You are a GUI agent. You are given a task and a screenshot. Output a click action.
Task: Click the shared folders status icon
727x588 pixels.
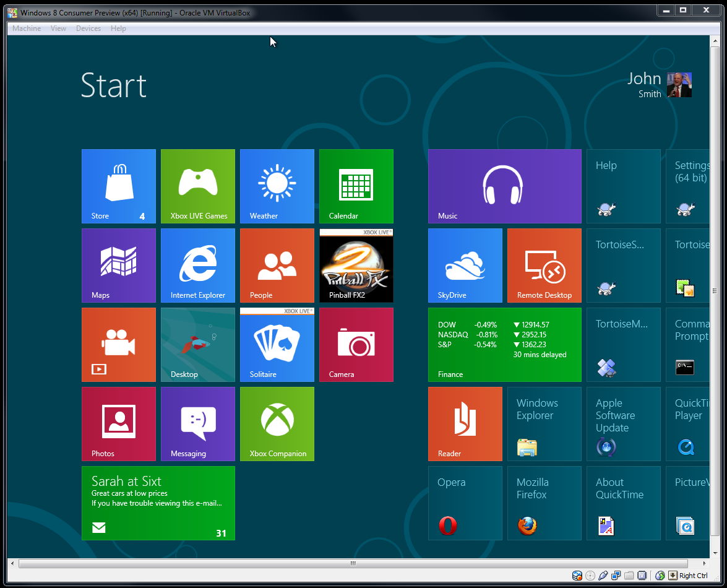pos(629,576)
